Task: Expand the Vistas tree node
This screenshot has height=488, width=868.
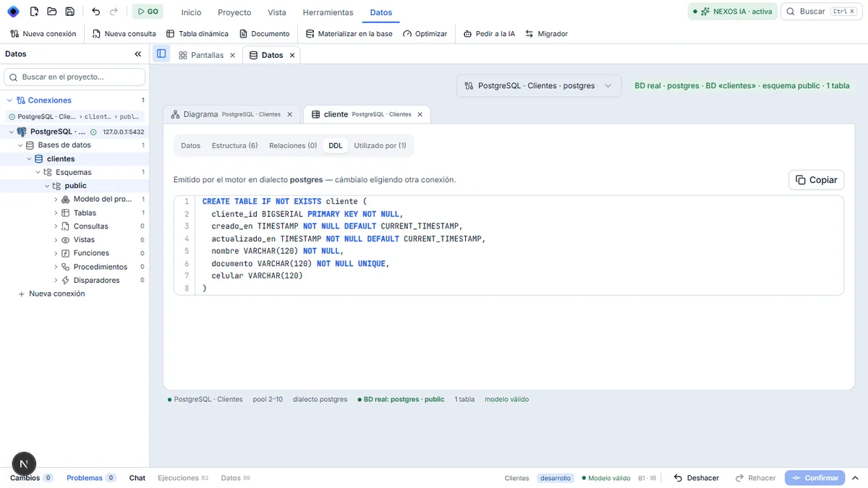Action: 56,240
